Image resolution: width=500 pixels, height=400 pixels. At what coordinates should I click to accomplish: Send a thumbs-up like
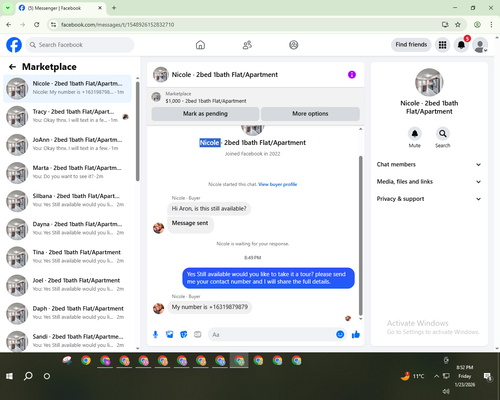point(356,334)
